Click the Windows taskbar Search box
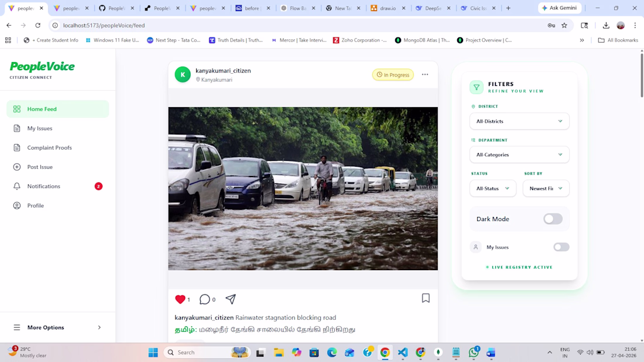 [x=207, y=353]
